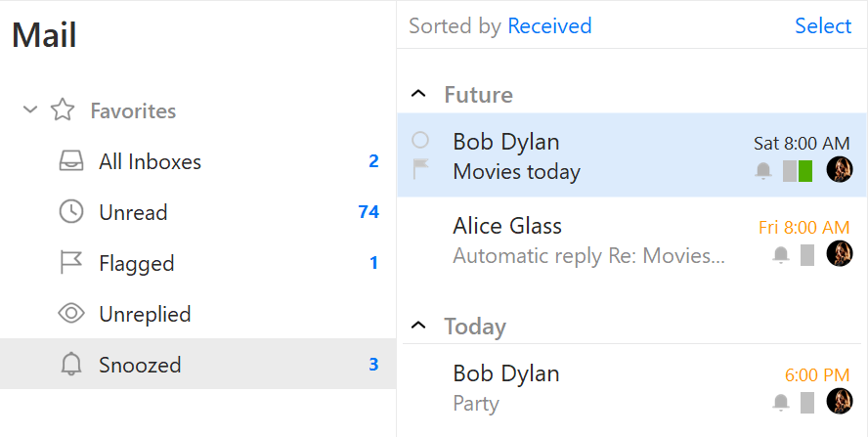Open the Alice Glass automatic reply email
Screen dimensions: 868x437
[632, 240]
